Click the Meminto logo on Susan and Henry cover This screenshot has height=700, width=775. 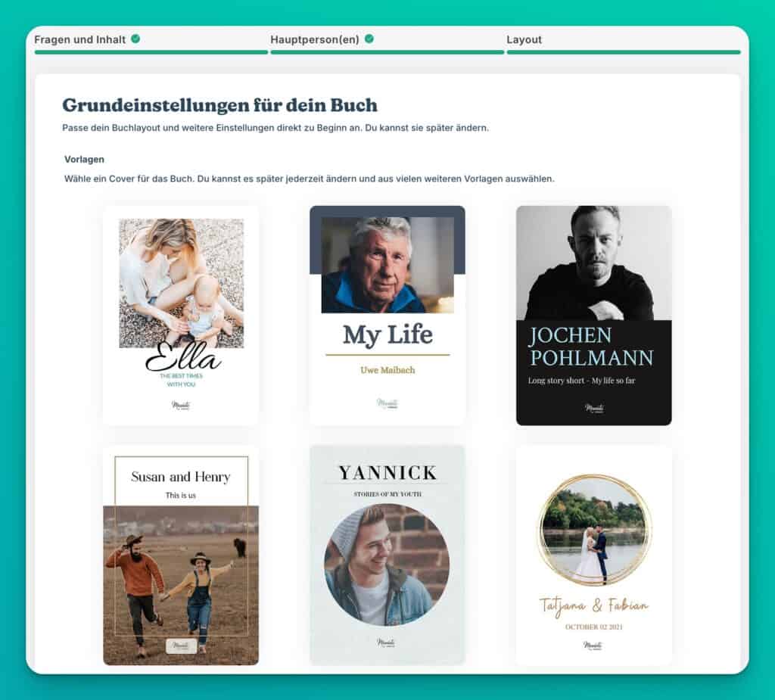coord(181,646)
